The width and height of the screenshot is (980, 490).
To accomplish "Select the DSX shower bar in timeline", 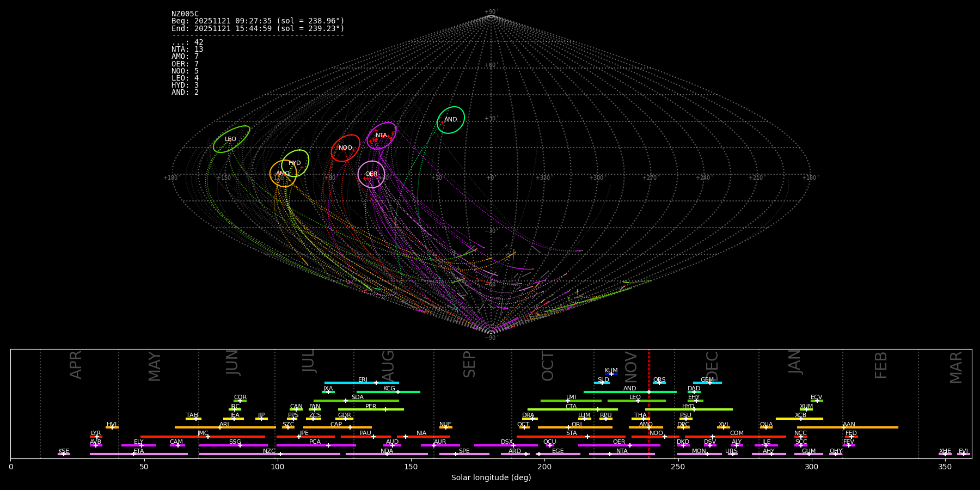I will coord(506,445).
